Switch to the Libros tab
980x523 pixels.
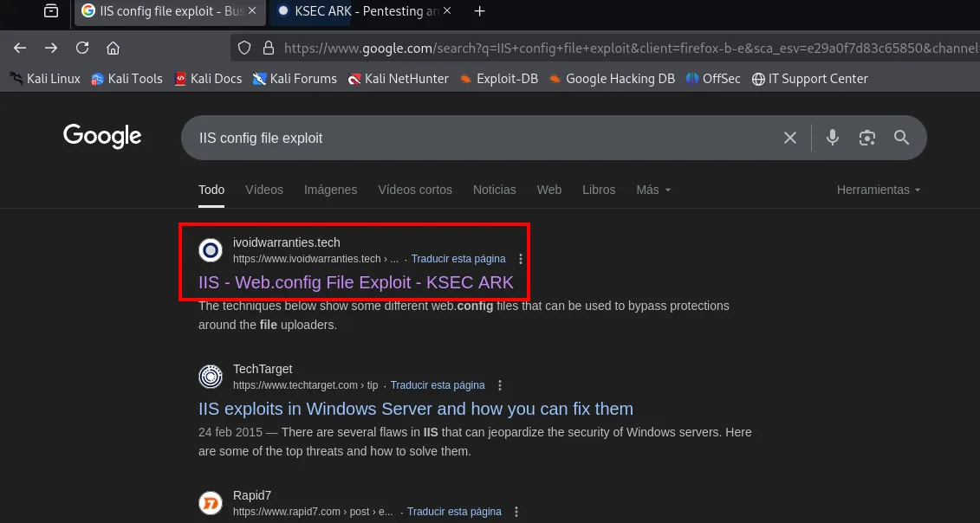click(x=599, y=190)
